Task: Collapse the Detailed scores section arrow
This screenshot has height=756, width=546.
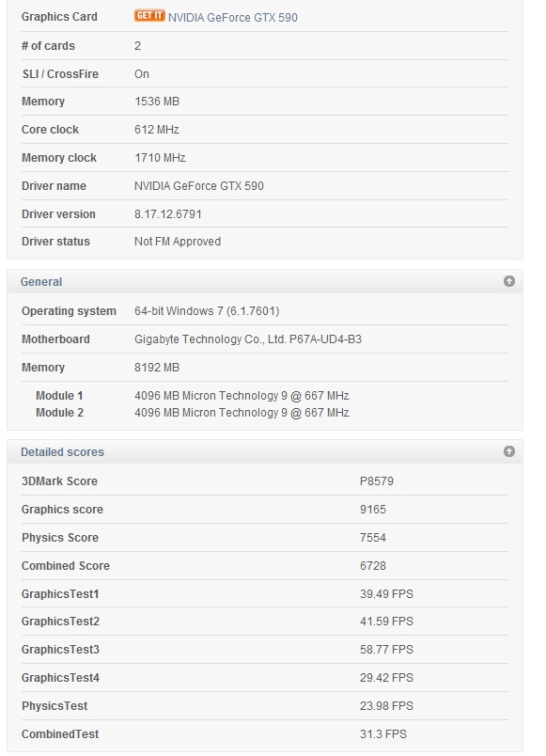Action: (x=509, y=451)
